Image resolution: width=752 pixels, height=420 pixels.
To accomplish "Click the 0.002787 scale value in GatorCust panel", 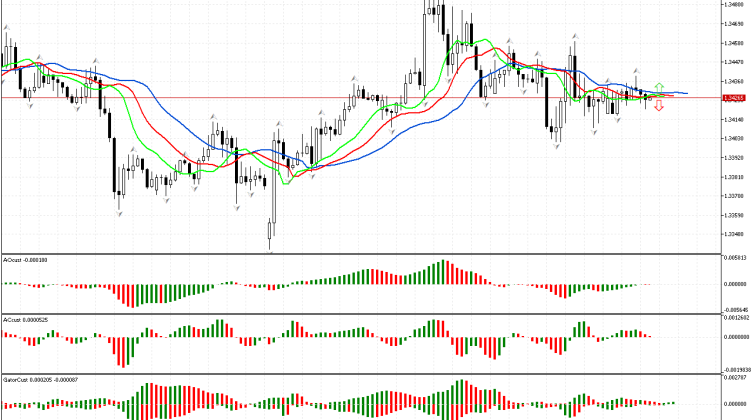I will click(735, 378).
